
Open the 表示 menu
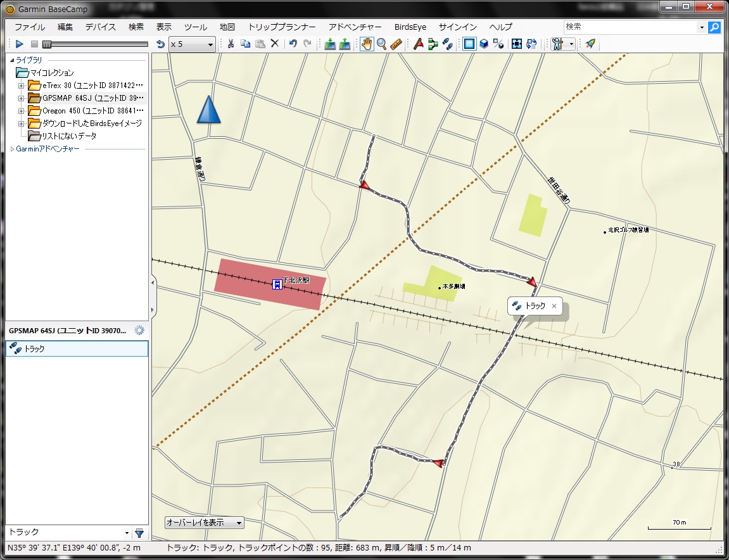[x=163, y=27]
